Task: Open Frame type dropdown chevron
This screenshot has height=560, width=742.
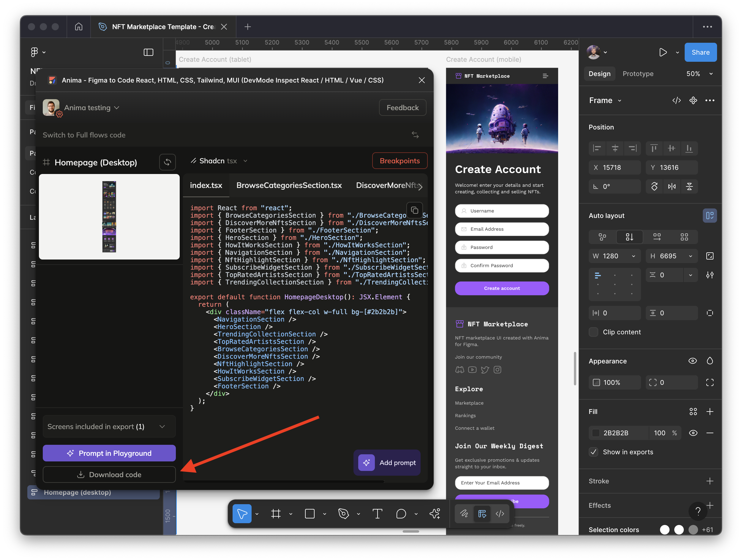Action: [619, 101]
